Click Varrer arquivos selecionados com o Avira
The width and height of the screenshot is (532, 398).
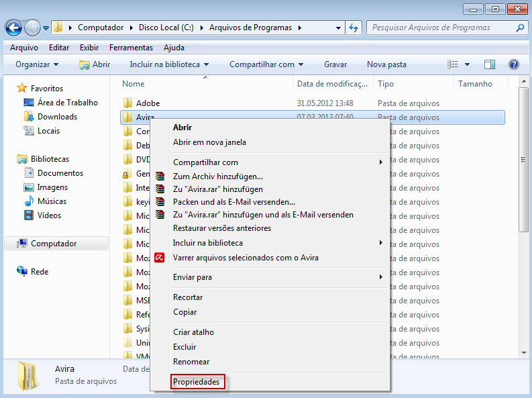tap(246, 258)
